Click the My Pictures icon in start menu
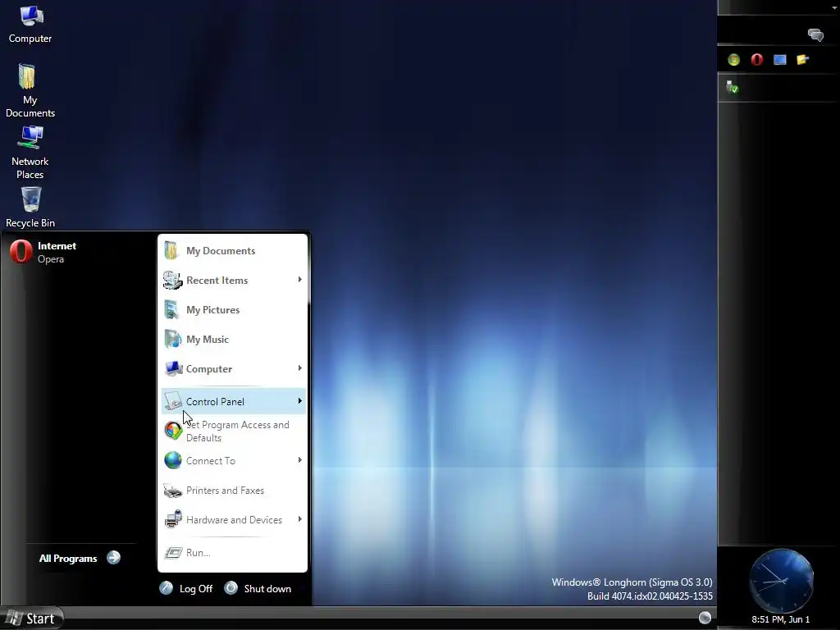Image resolution: width=840 pixels, height=630 pixels. point(172,309)
